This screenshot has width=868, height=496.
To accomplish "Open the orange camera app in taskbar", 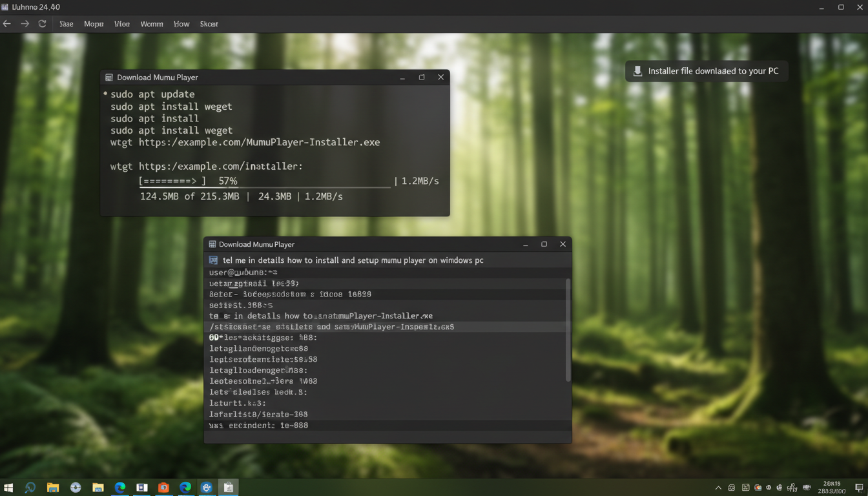I will click(x=163, y=488).
